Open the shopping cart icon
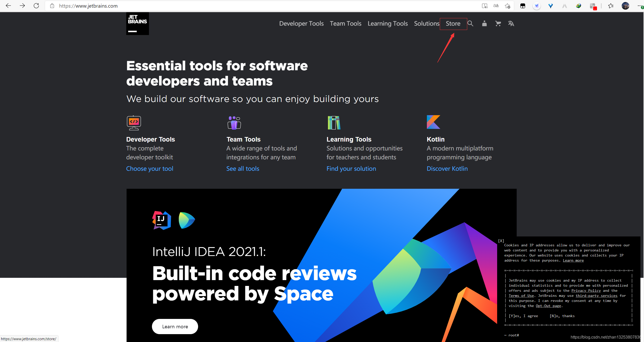644x342 pixels. 498,24
